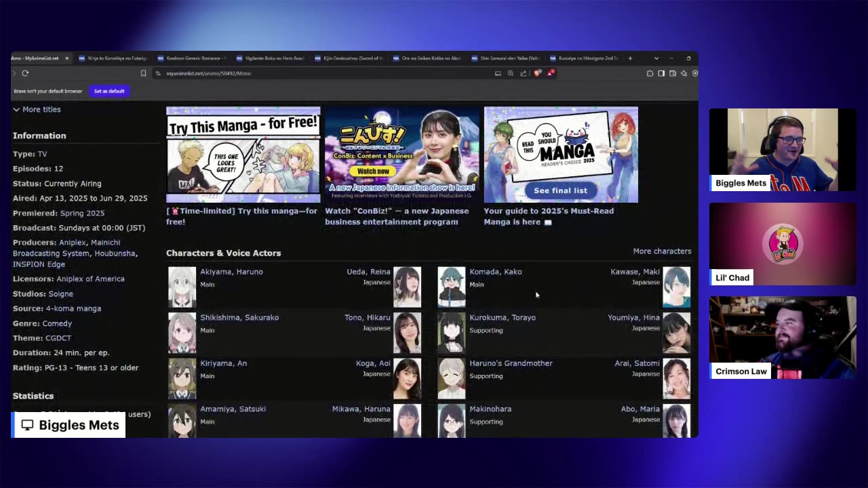
Task: Open Haruno's Grandmother character link
Action: (x=511, y=363)
